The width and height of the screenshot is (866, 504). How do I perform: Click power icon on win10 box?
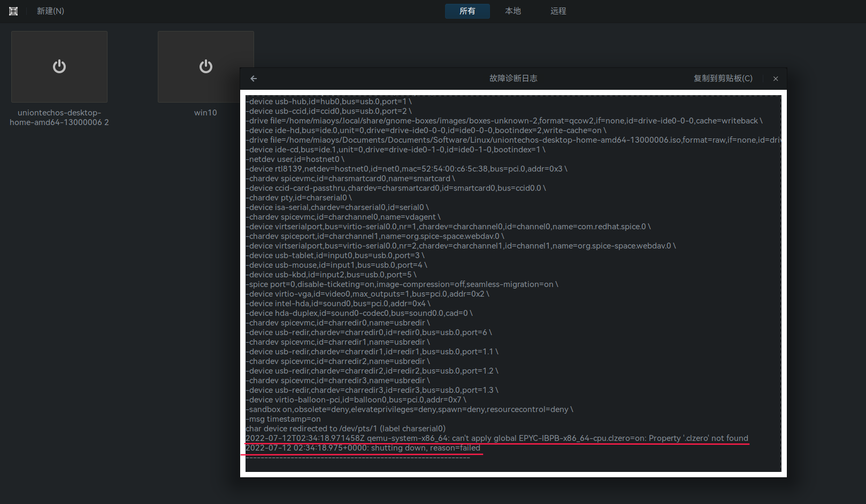206,66
